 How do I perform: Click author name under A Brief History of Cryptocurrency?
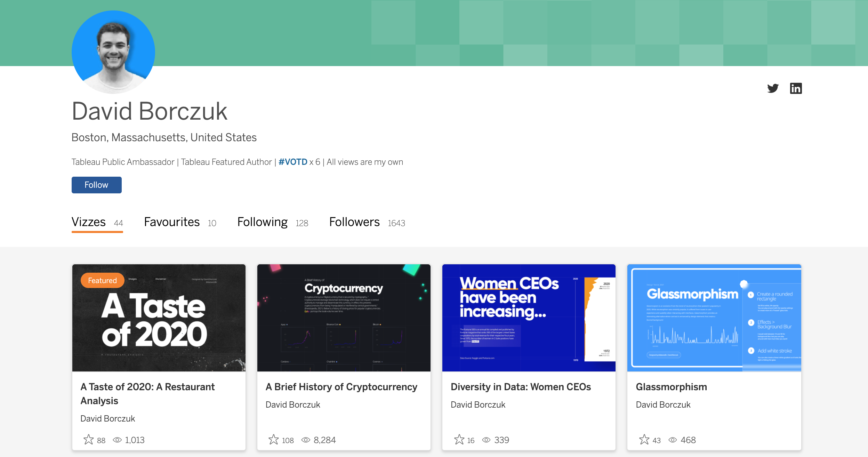coord(293,404)
